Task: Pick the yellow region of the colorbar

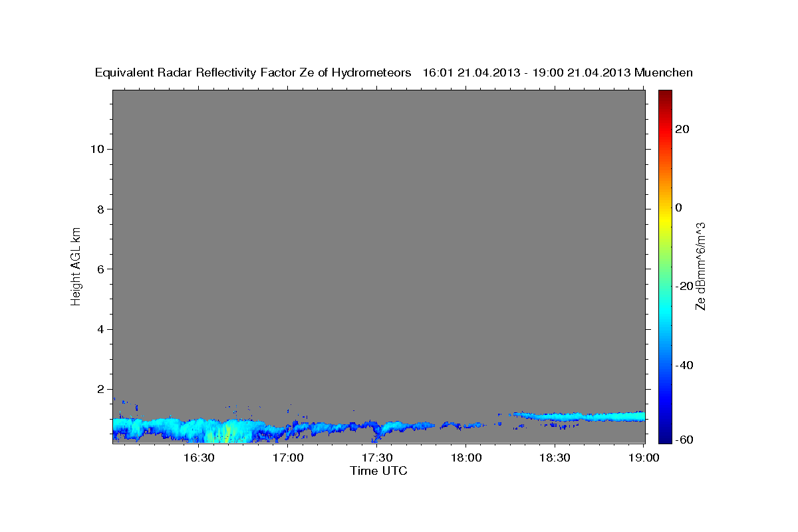Action: pyautogui.click(x=665, y=219)
